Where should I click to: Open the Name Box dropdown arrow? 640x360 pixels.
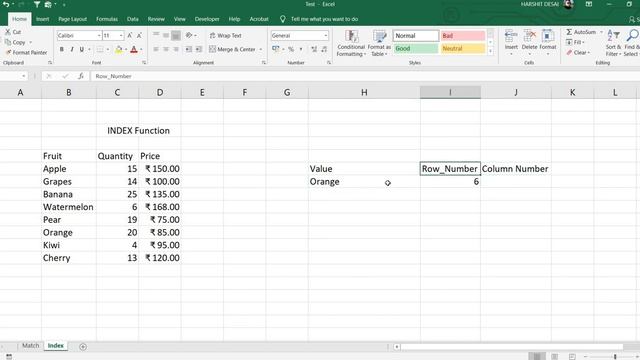pos(24,76)
